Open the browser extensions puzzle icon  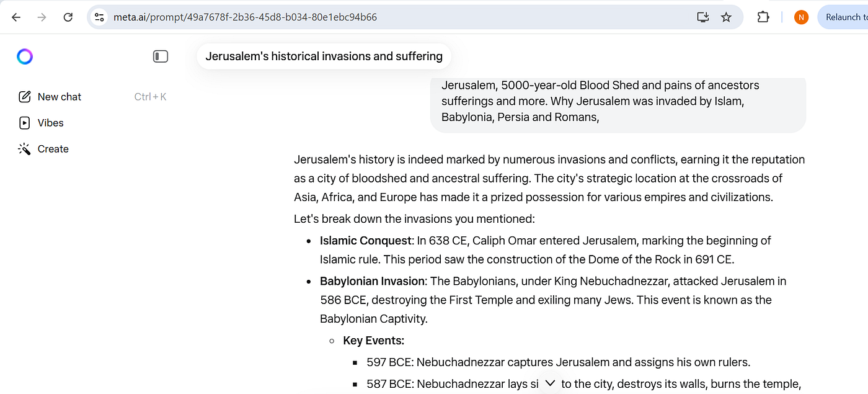763,17
